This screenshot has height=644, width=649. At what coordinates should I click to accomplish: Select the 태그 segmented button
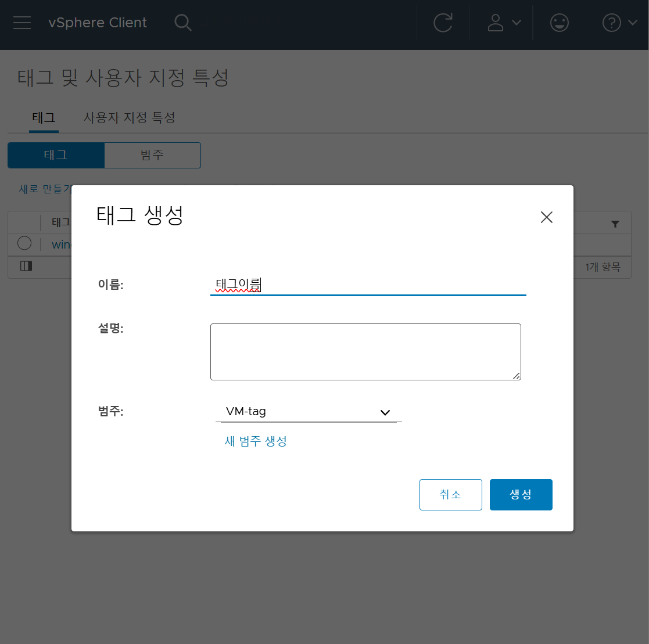coord(56,155)
